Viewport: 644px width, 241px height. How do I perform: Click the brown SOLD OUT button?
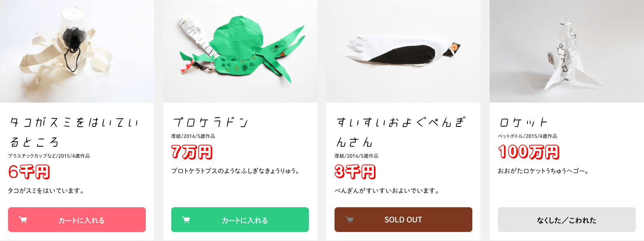click(403, 220)
